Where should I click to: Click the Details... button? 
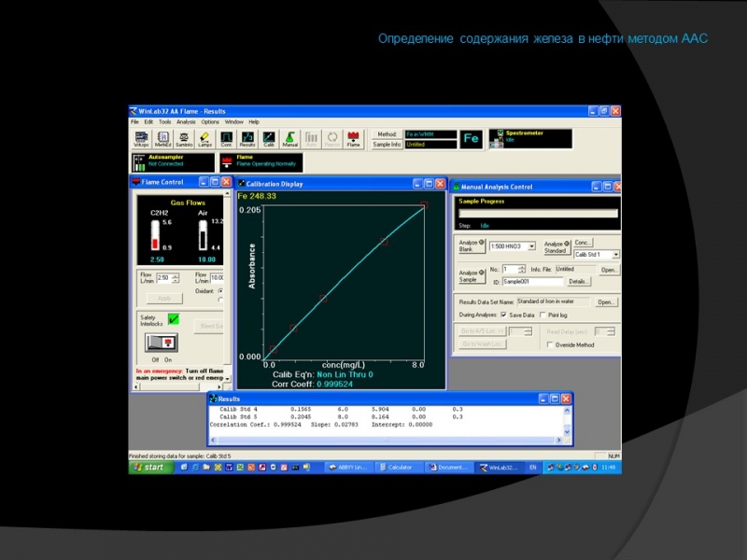578,282
